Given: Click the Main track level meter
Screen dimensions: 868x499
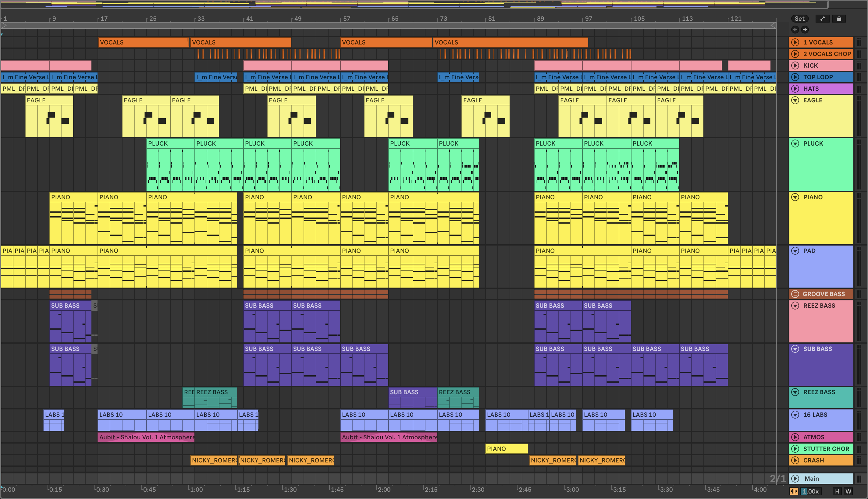Looking at the screenshot, I should point(859,479).
